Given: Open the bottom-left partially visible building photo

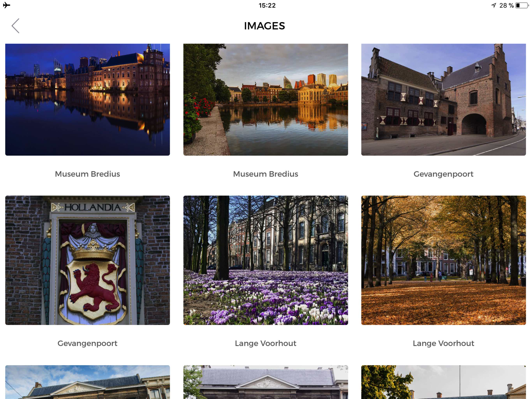Looking at the screenshot, I should pos(88,382).
